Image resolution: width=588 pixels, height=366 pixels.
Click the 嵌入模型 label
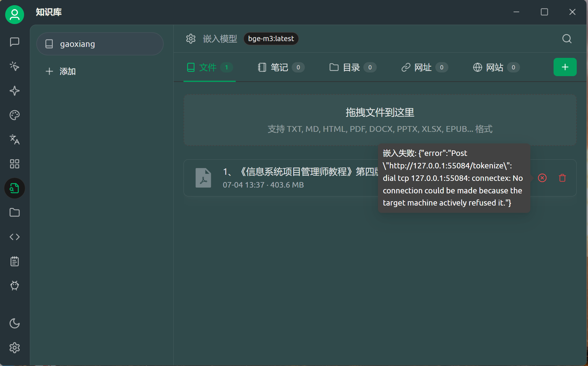click(220, 39)
